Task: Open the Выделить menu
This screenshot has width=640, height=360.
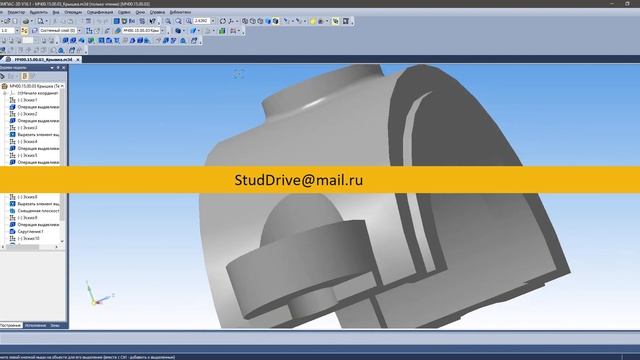Action: click(39, 12)
